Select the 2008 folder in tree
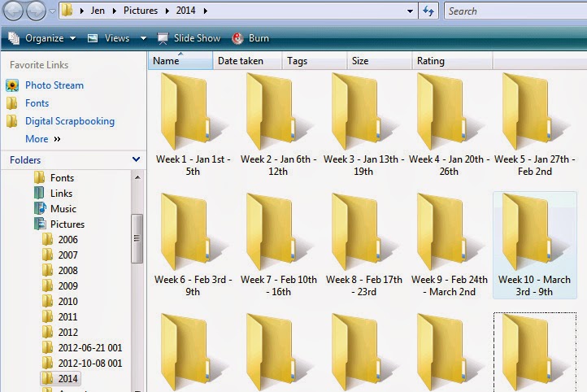 click(x=60, y=270)
